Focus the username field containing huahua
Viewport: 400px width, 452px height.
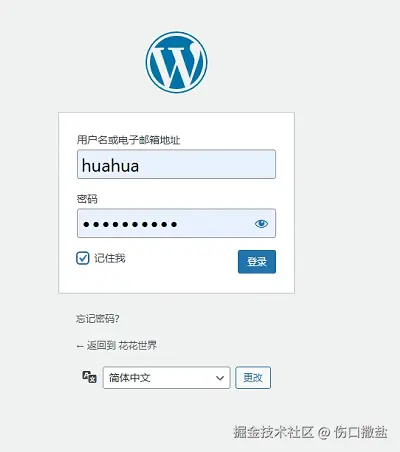176,164
